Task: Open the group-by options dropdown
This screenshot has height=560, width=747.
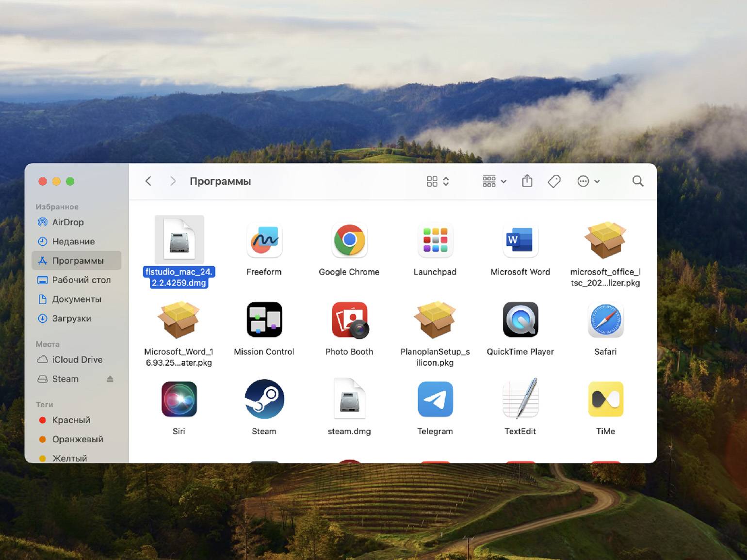Action: [x=494, y=181]
